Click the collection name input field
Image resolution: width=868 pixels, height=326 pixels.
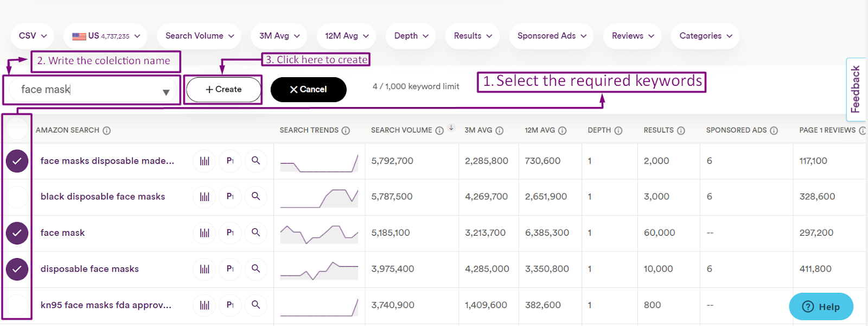[x=87, y=90]
